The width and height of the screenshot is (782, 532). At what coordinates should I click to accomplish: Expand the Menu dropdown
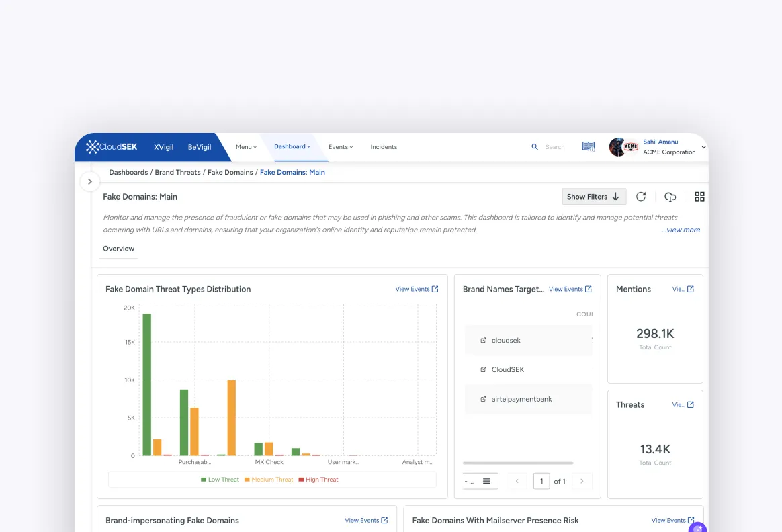tap(246, 147)
